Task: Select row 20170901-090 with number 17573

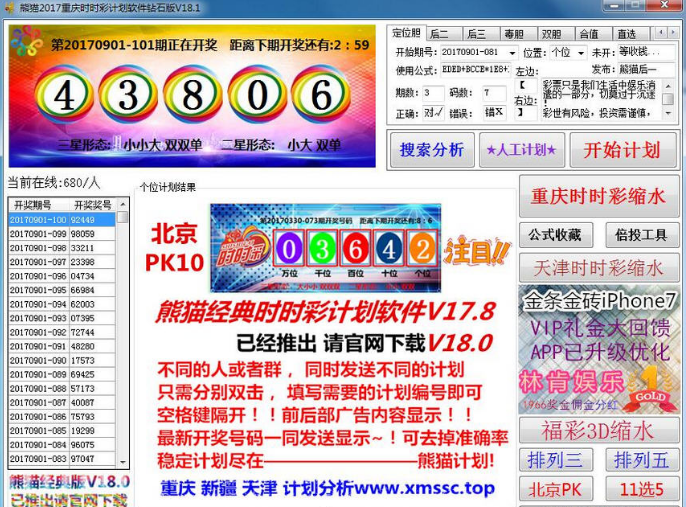Action: tap(62, 360)
